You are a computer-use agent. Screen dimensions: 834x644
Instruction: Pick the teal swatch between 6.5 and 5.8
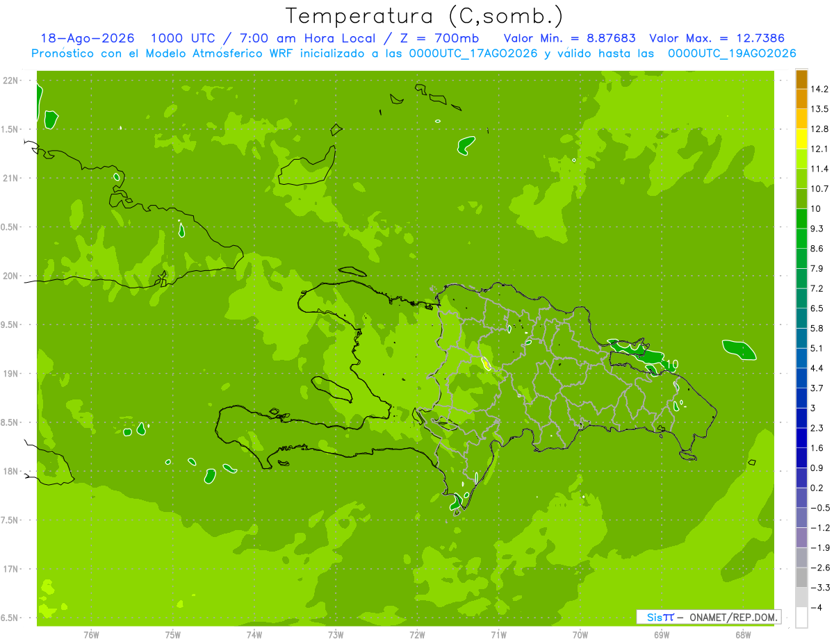pos(801,317)
